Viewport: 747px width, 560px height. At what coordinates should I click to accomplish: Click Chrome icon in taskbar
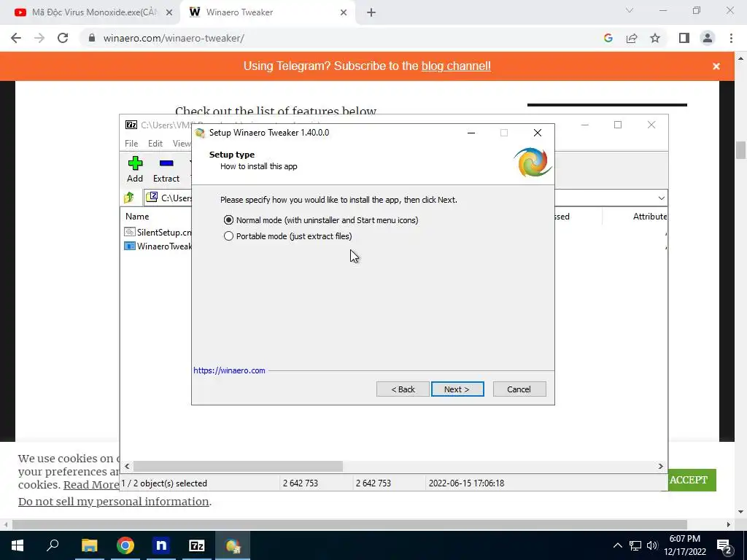click(125, 545)
